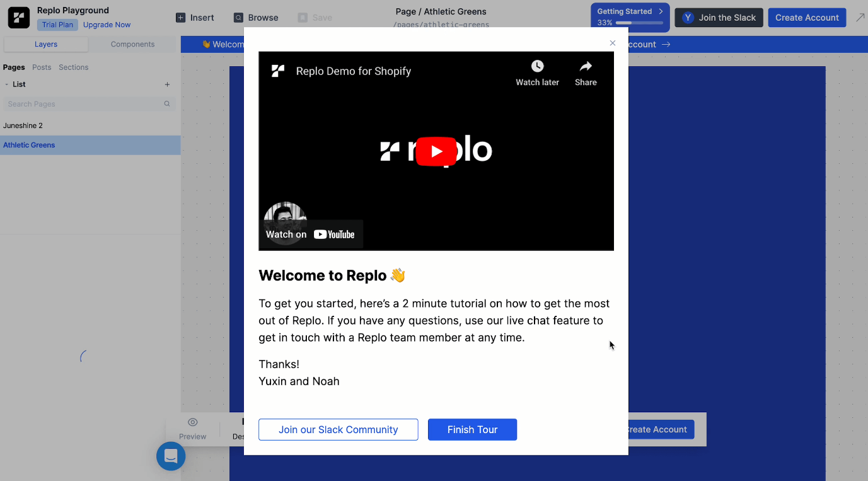Click the Getting Started progress bar
The height and width of the screenshot is (481, 868).
click(x=639, y=23)
